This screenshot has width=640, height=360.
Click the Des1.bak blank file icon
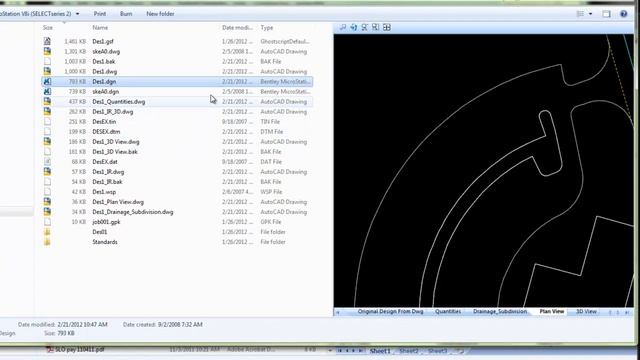47,61
